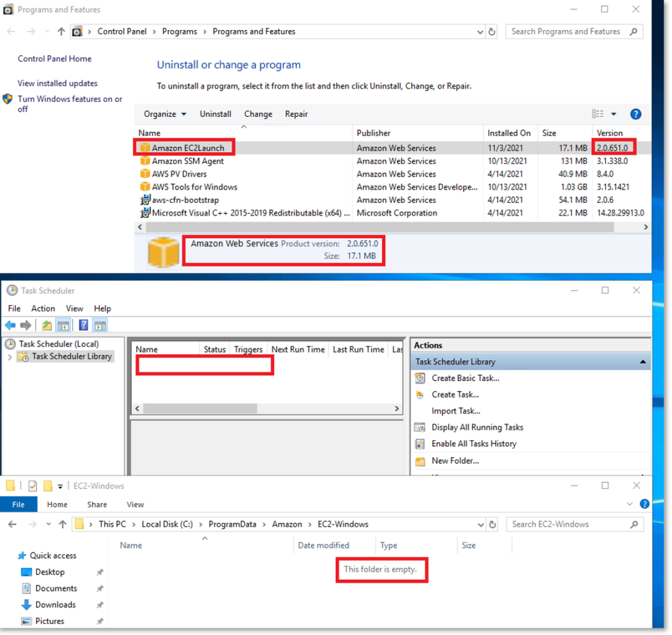Click Uninstall button in Programs and Features
The height and width of the screenshot is (635, 672).
point(215,114)
